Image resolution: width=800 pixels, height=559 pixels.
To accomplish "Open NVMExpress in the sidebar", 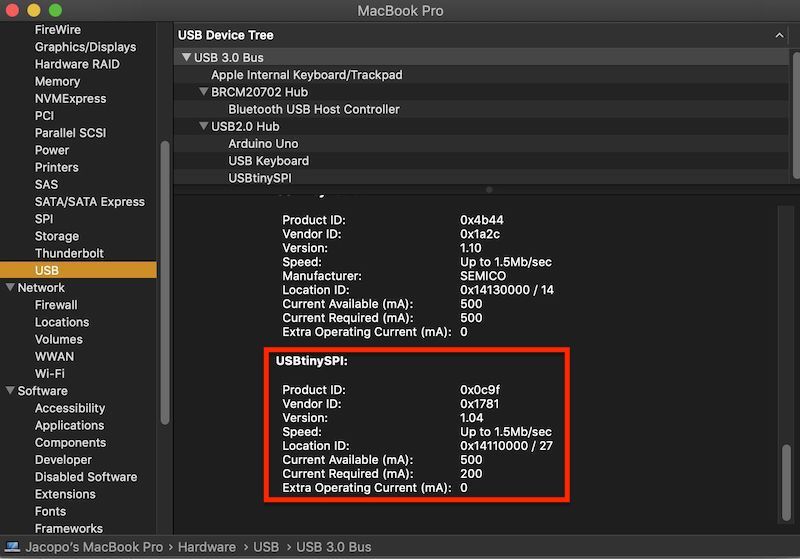I will 70,98.
